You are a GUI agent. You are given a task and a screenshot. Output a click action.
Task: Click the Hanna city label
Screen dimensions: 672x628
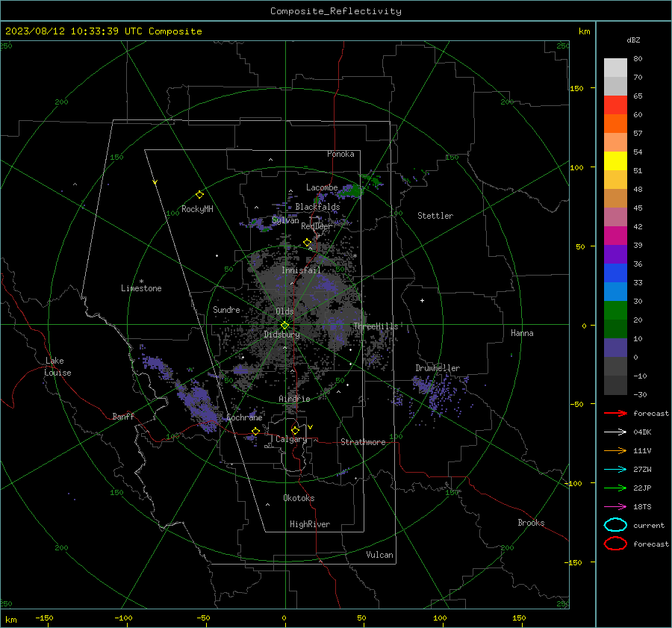522,333
